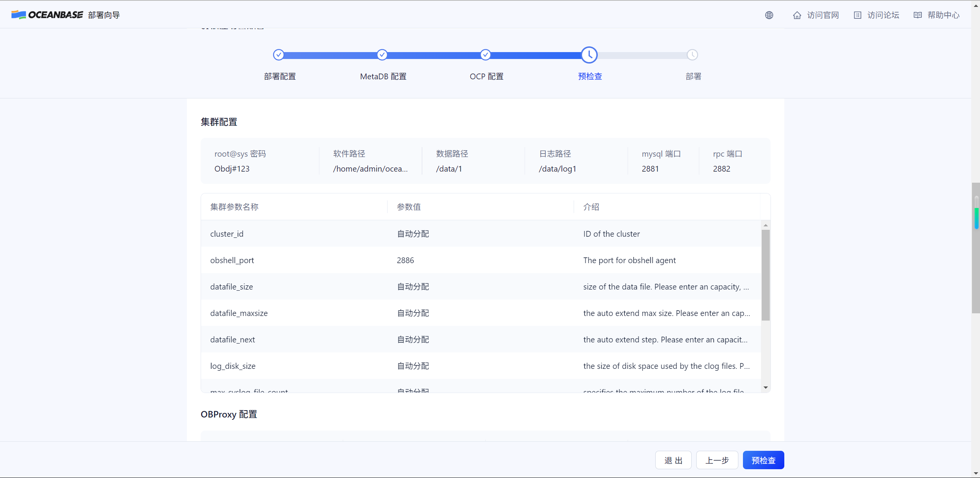Click 自动分配 in the cluster_id row
The height and width of the screenshot is (478, 980).
point(413,234)
